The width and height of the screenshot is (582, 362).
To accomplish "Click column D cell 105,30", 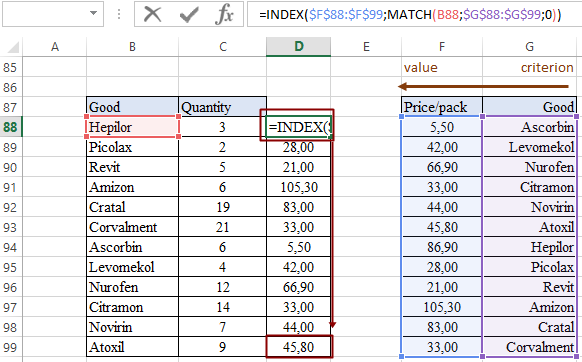I will (298, 187).
